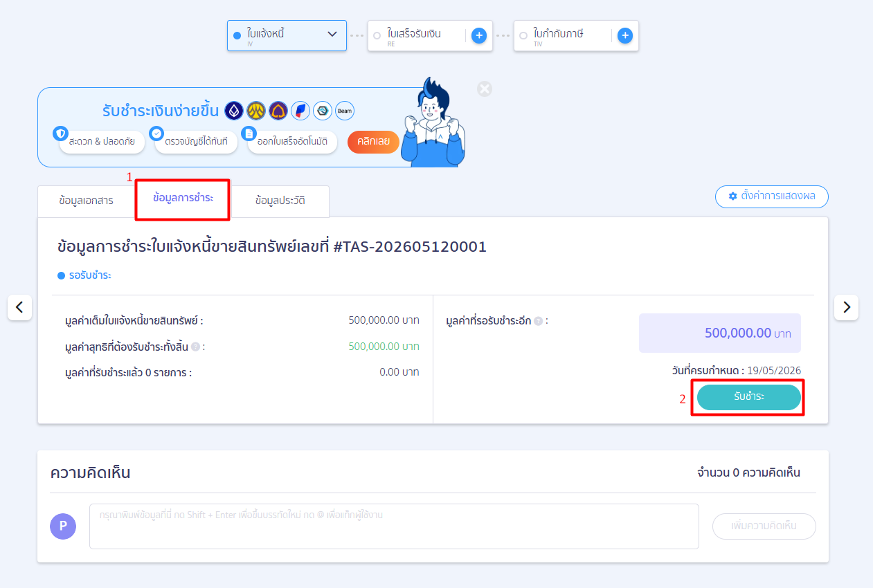Click the plus icon on ใบกำกับภาษี
Viewport: 873px width, 588px height.
pyautogui.click(x=625, y=35)
